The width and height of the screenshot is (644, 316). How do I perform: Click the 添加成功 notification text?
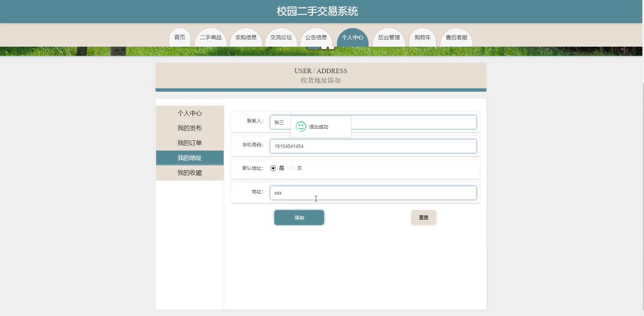(319, 127)
